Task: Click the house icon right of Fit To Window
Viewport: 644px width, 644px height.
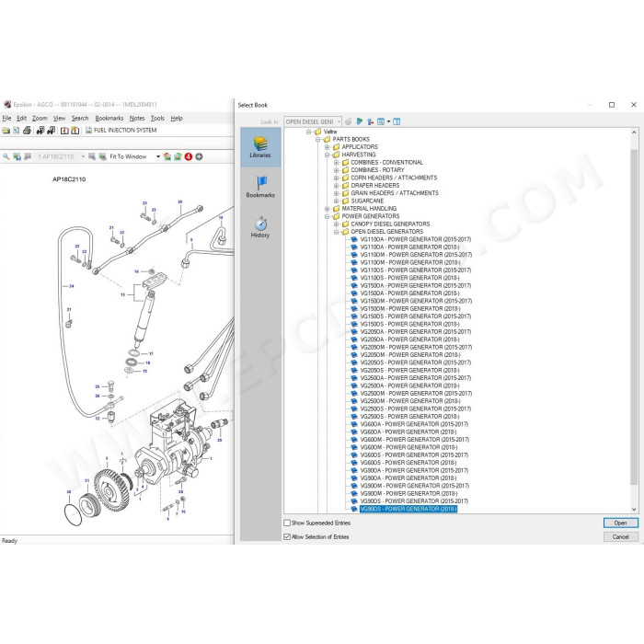Action: (167, 156)
